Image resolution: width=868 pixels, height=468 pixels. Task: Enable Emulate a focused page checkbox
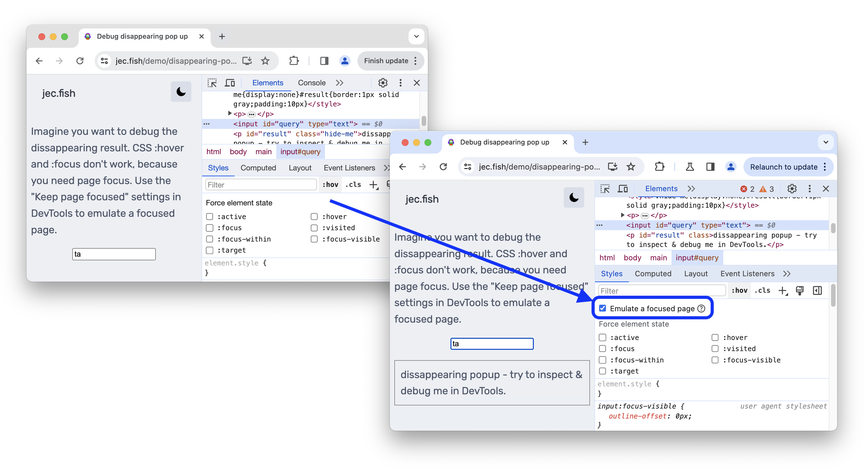click(602, 308)
